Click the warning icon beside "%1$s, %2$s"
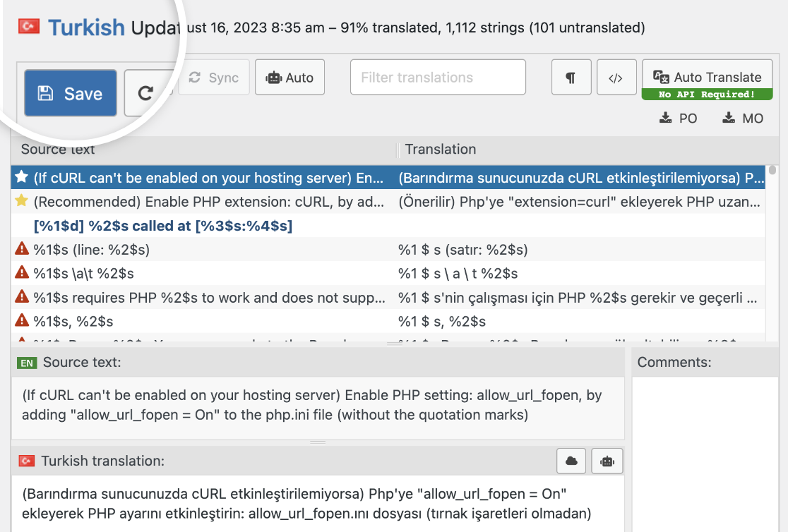Screen dimensions: 788x532 (x=22, y=320)
